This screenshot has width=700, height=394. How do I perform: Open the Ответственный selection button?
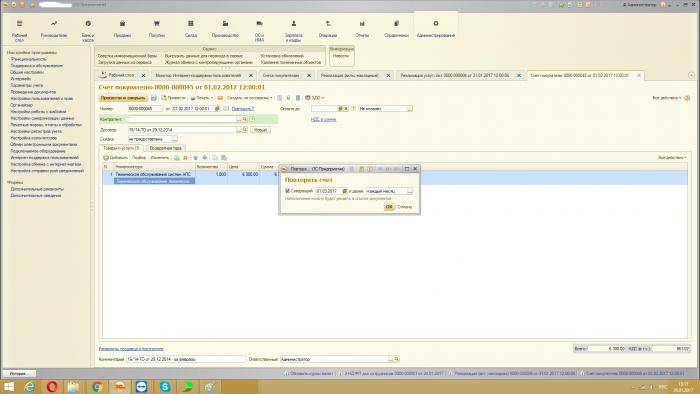click(391, 359)
